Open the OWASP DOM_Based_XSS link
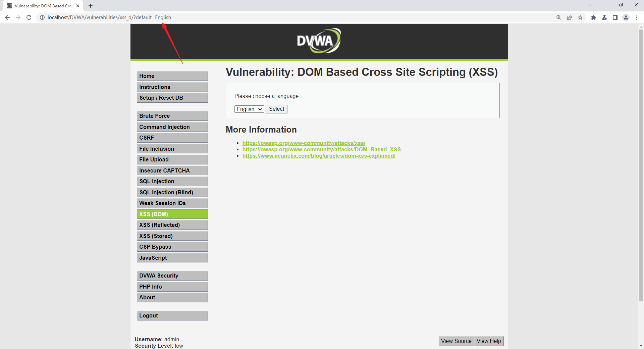The width and height of the screenshot is (644, 349). point(321,149)
